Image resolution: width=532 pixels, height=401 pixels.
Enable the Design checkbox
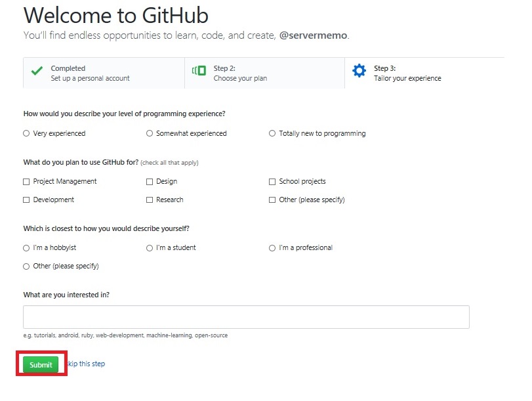150,182
